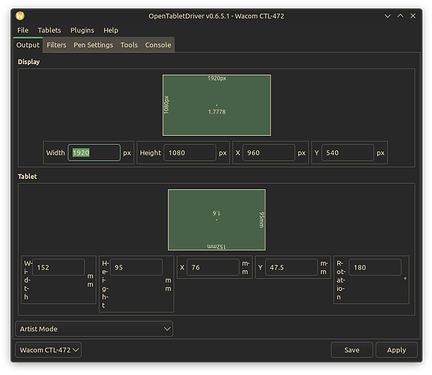Switch to the Filters tab
Screen dimensions: 432x375
[x=56, y=45]
